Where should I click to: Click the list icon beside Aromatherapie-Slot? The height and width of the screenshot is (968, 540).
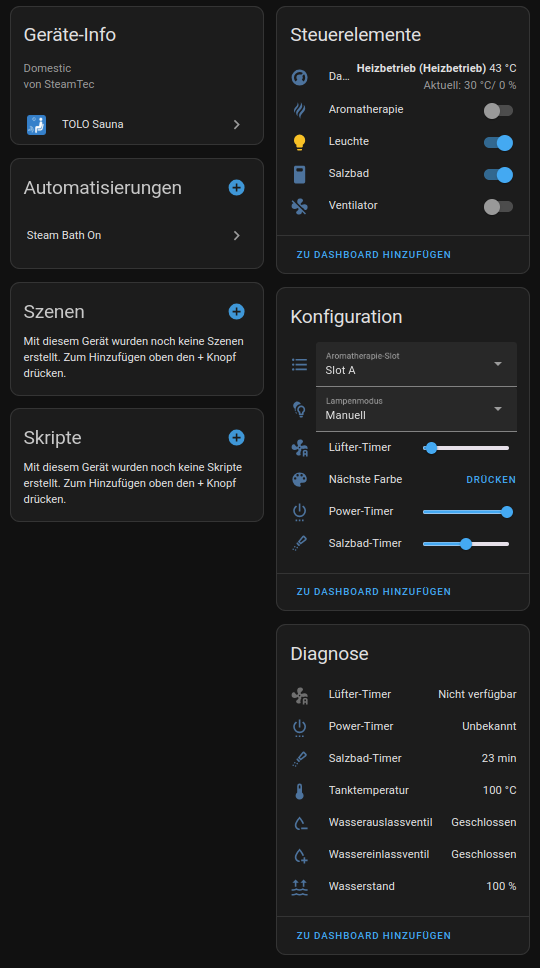tap(299, 364)
